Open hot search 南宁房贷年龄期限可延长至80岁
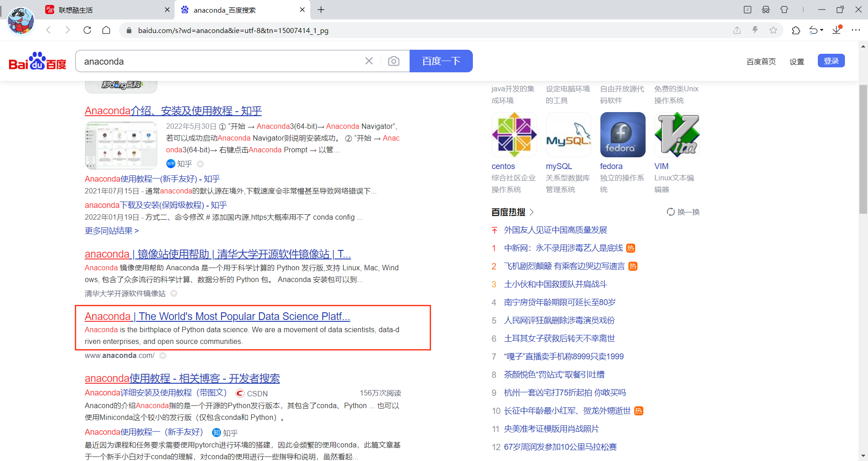The height and width of the screenshot is (461, 868). [x=560, y=302]
